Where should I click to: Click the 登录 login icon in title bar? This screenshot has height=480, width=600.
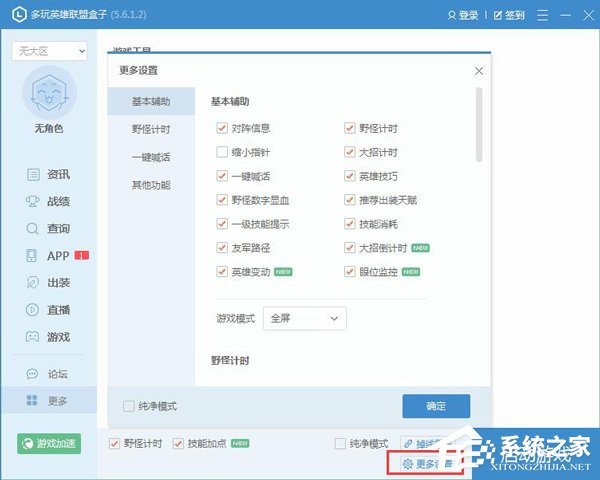pos(446,15)
